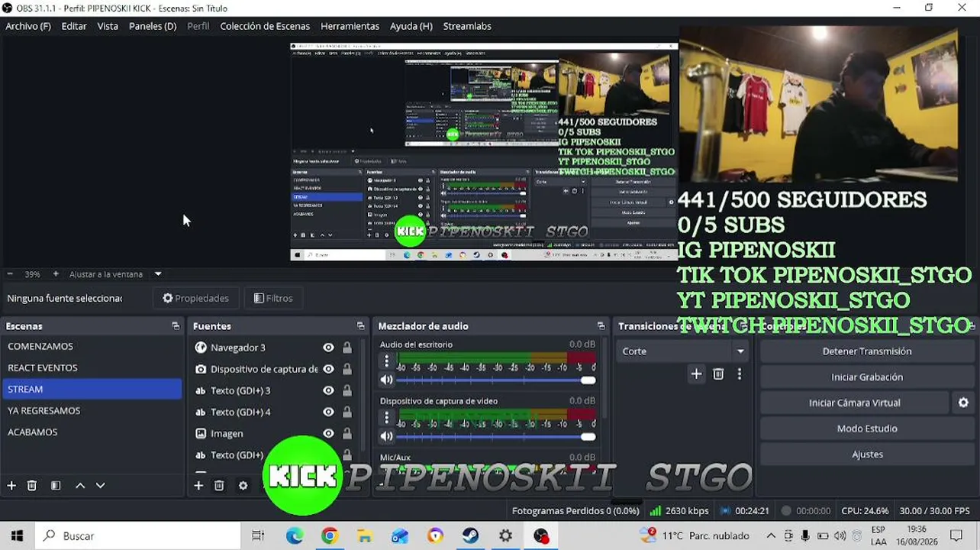Add a new source in Fuentes
Image resolution: width=980 pixels, height=550 pixels.
pos(198,485)
